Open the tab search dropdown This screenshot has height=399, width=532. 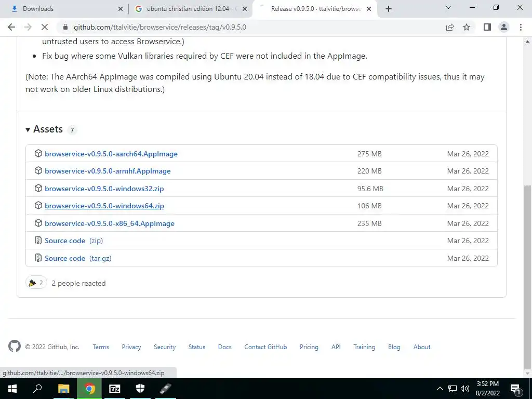click(x=448, y=7)
